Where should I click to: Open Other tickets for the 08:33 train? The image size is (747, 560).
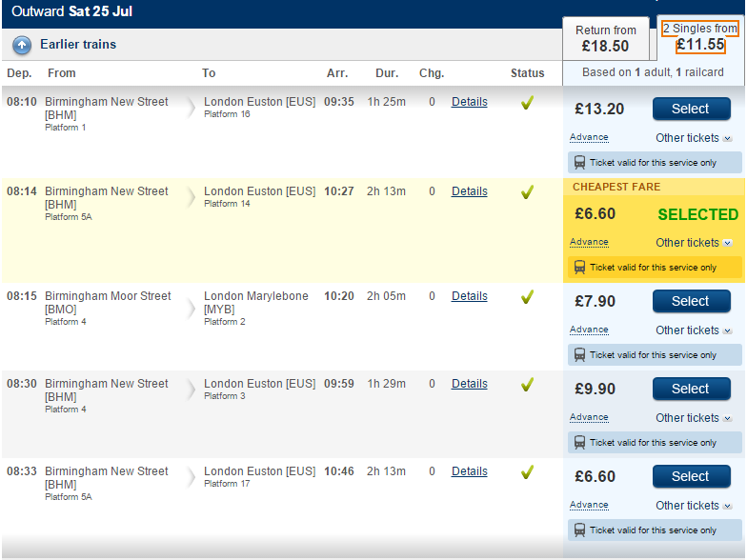pyautogui.click(x=694, y=506)
